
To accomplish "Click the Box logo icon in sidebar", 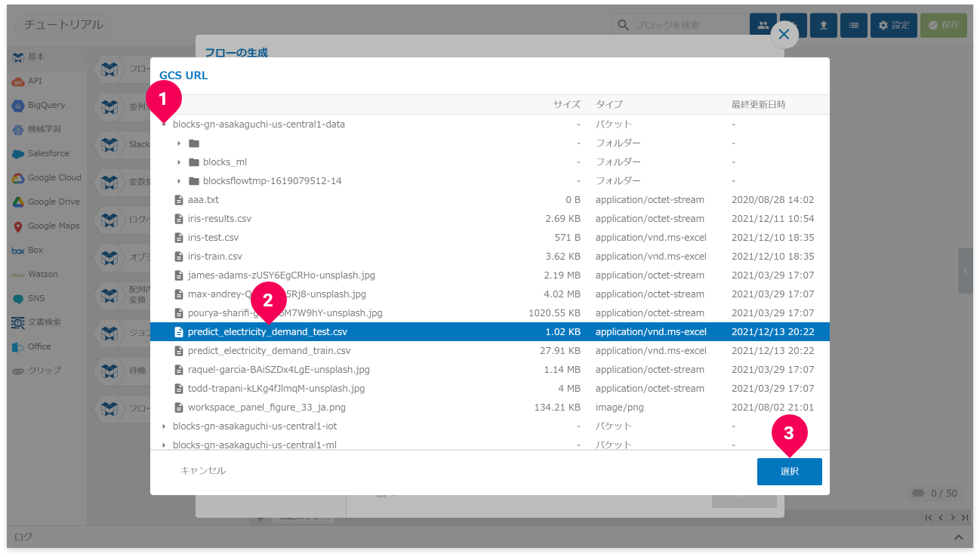I will pos(18,251).
